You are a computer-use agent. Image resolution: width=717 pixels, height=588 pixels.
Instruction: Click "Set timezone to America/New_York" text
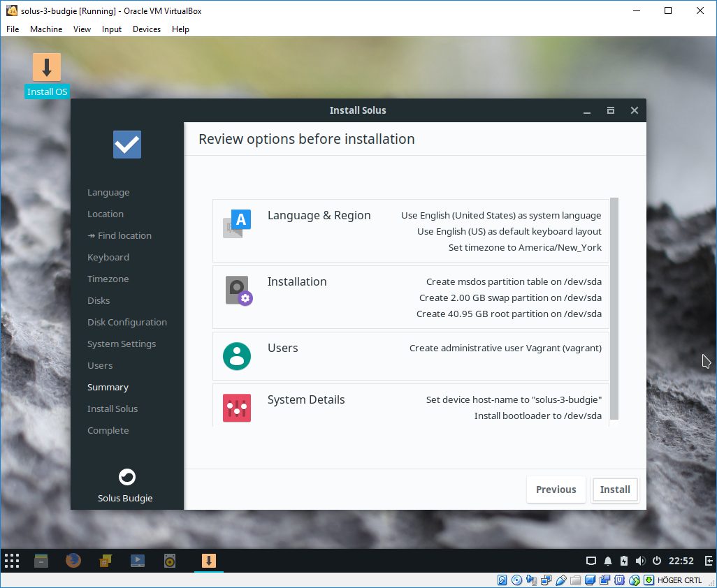[525, 248]
